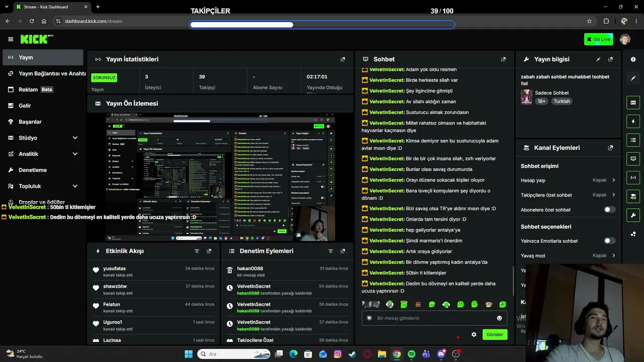Click the pencil edit icon in right rail
Screen dimensions: 644x362
633,78
